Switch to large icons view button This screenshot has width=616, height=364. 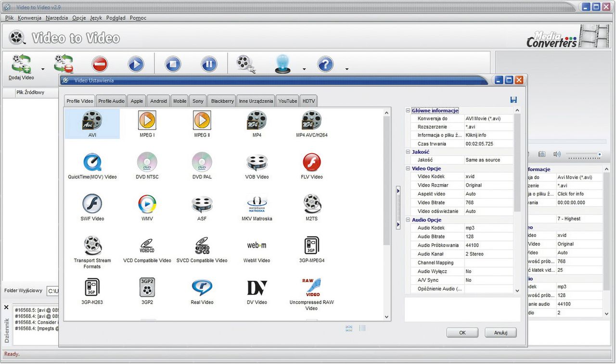click(x=349, y=328)
